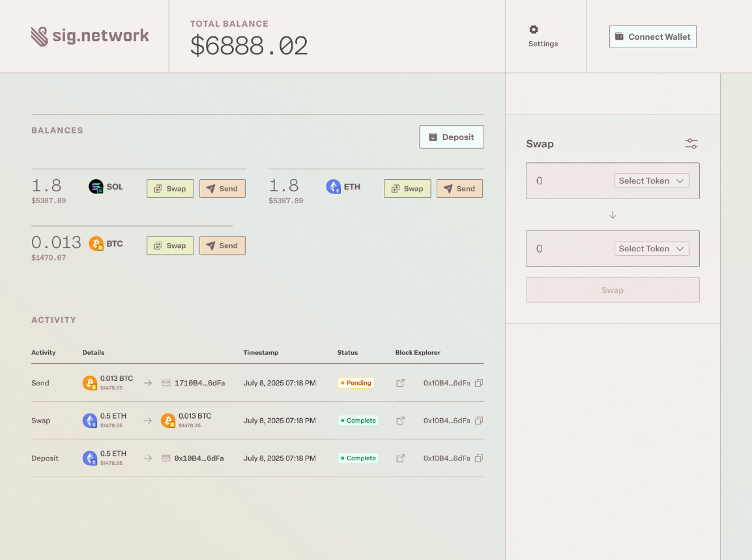Open the top Select Token dropdown
752x560 pixels.
pyautogui.click(x=651, y=181)
